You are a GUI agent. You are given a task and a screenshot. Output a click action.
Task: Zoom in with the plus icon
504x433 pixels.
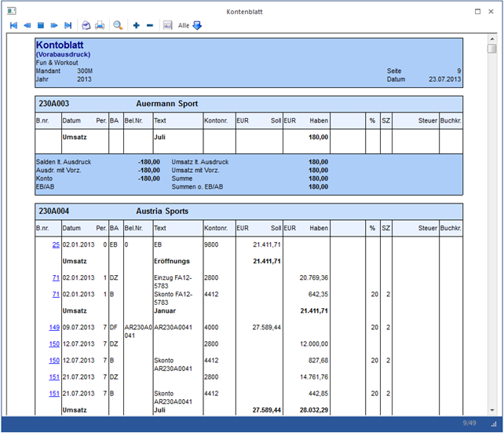tap(137, 26)
